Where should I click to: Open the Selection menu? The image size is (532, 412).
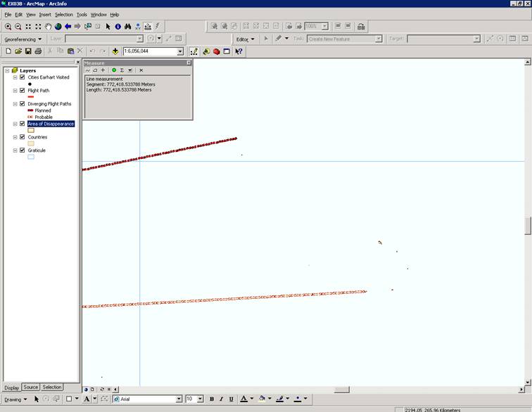point(64,15)
